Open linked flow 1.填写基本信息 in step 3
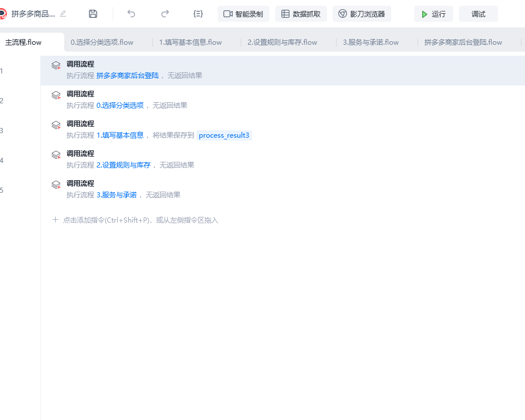The width and height of the screenshot is (525, 420). point(120,135)
